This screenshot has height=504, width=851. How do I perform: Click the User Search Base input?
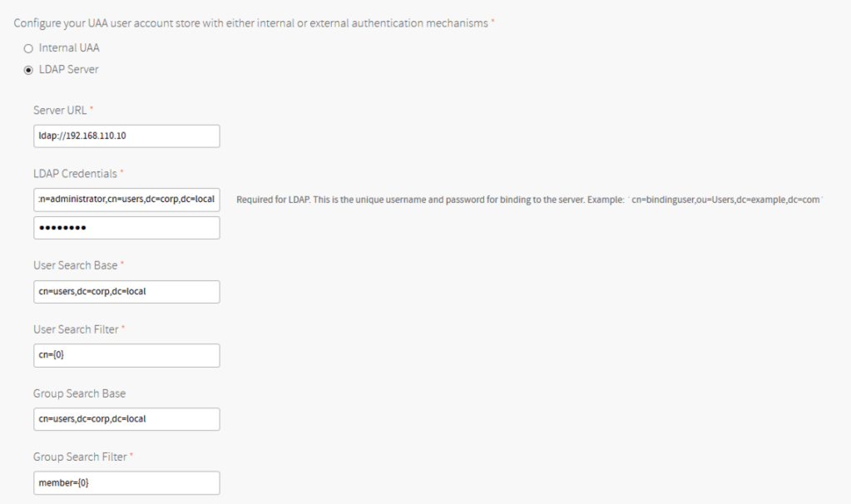(x=126, y=292)
